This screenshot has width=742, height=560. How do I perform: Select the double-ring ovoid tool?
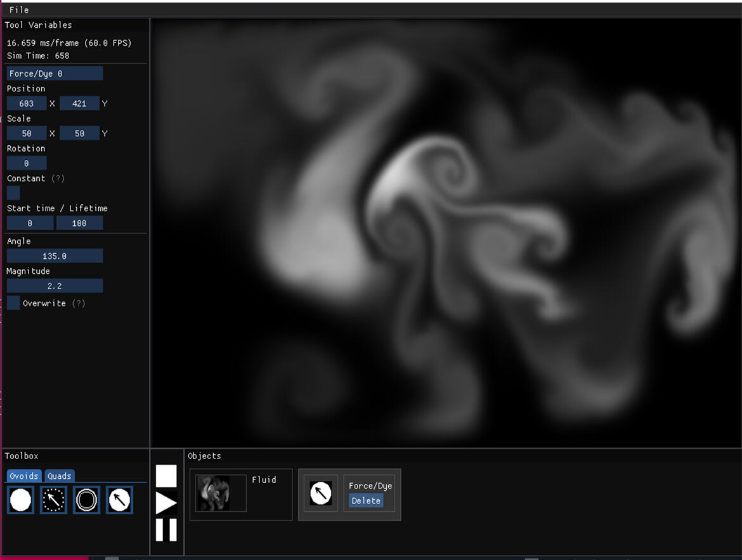coord(86,500)
